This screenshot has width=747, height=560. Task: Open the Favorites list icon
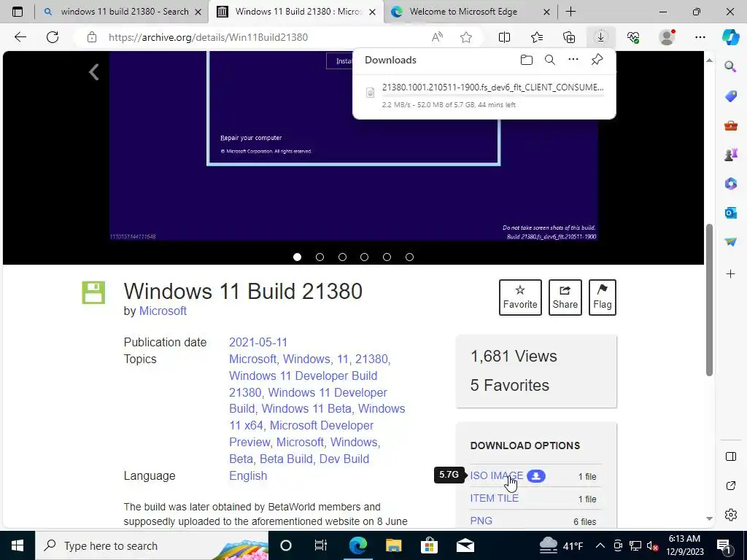click(x=536, y=37)
